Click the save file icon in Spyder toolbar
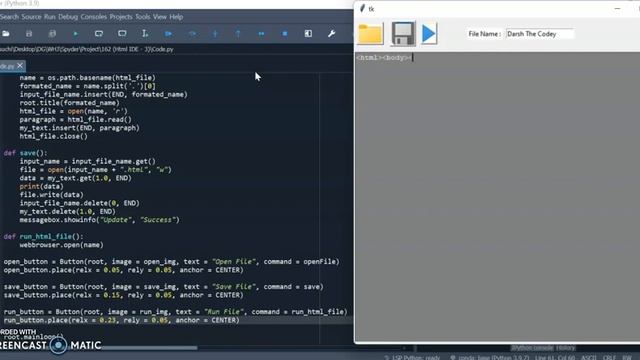This screenshot has height=360, width=640. pos(29,33)
